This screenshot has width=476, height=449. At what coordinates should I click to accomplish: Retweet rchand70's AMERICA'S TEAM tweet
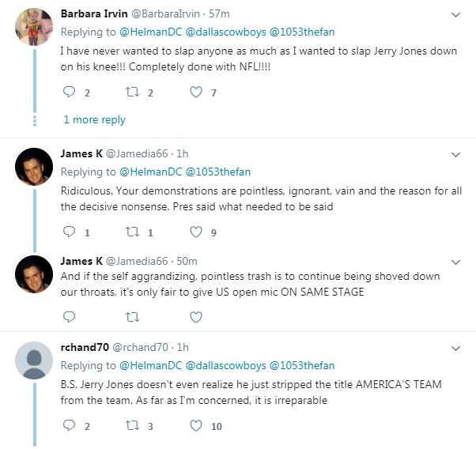click(x=133, y=426)
